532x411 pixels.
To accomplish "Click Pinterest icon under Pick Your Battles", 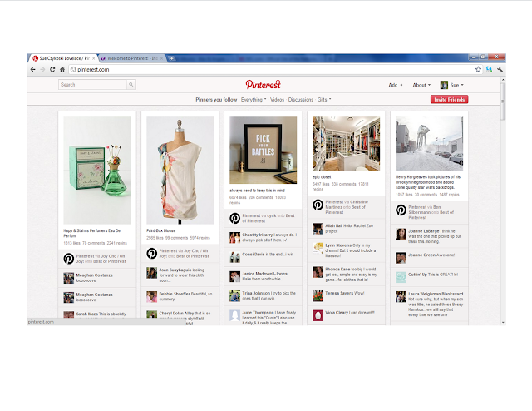I will (x=234, y=218).
